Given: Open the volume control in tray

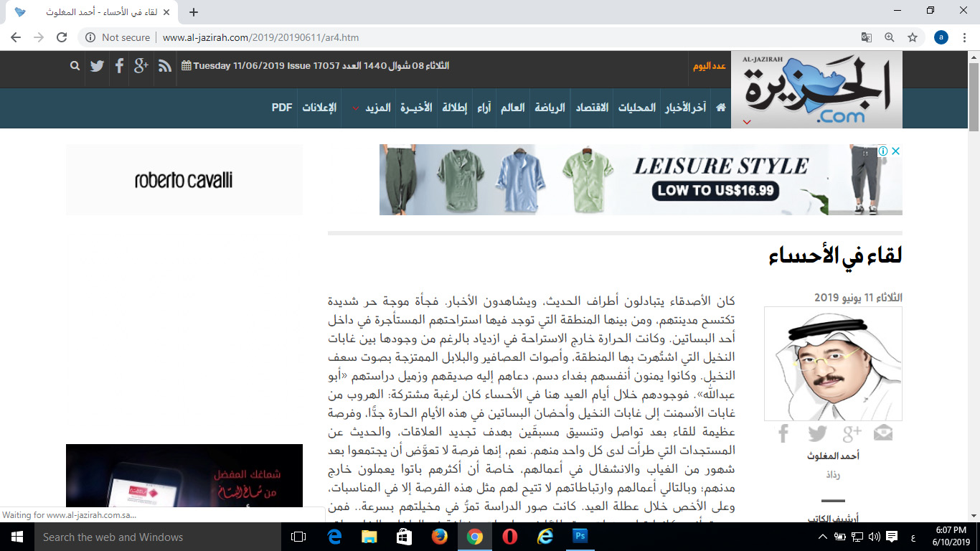Looking at the screenshot, I should tap(874, 537).
